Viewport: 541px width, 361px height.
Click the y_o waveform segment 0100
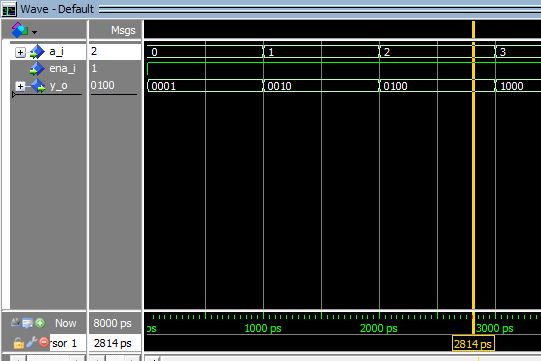tap(437, 86)
